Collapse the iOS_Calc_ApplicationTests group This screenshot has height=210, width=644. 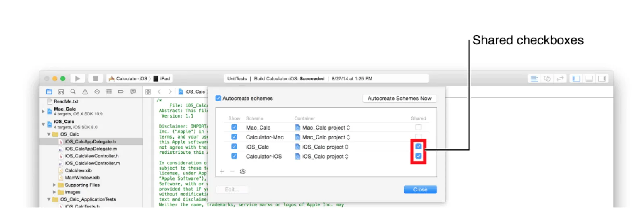[x=49, y=199]
